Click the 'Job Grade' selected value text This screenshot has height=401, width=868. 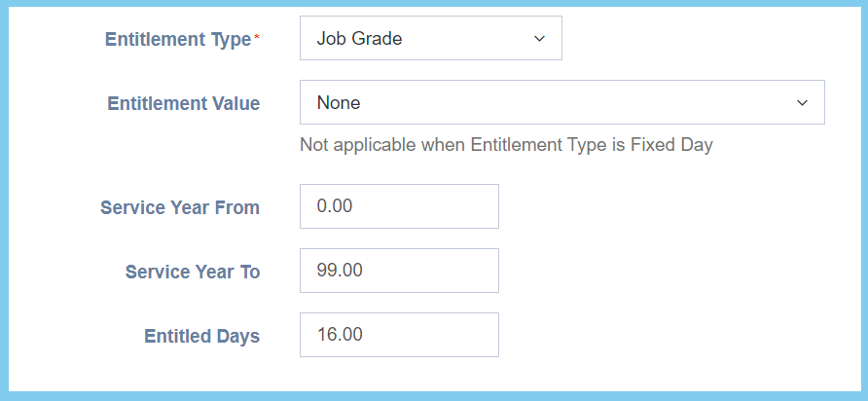(x=359, y=39)
